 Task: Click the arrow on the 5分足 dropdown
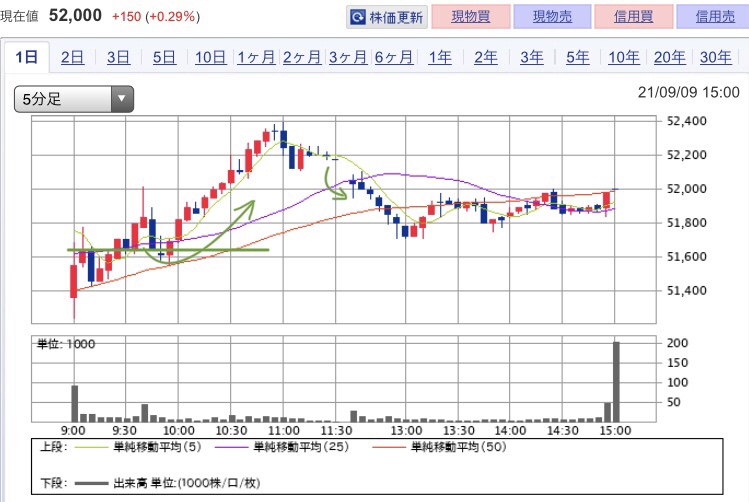point(122,99)
